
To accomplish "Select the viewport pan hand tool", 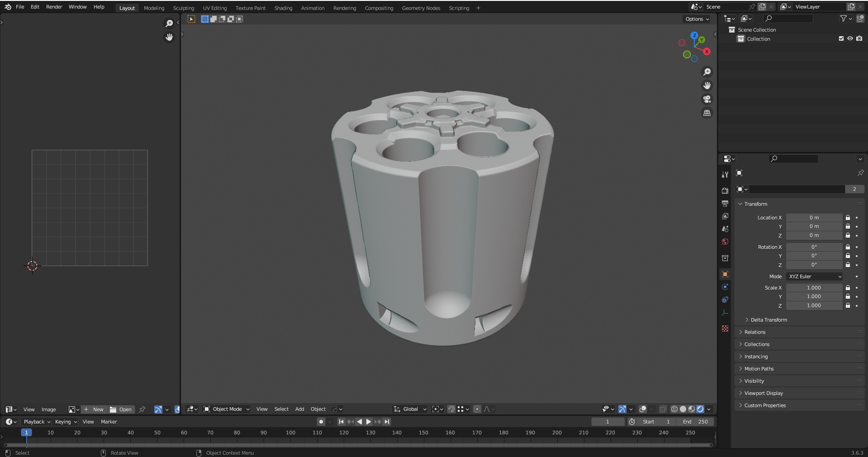I will tap(707, 86).
